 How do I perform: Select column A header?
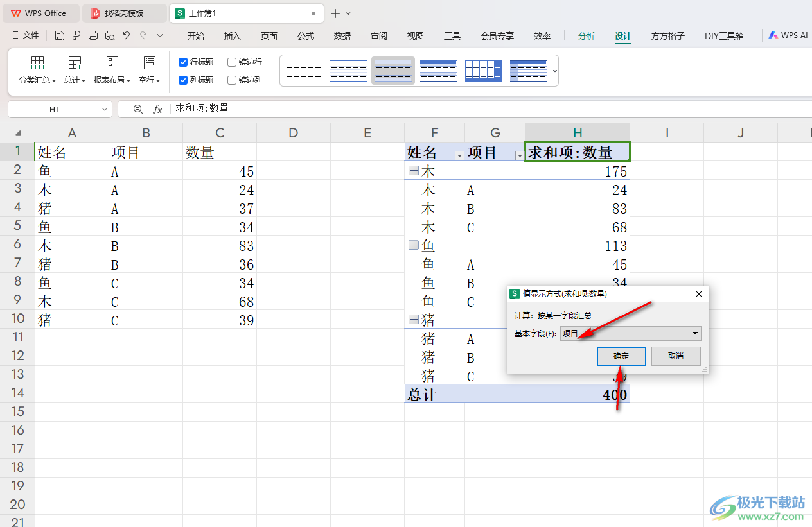72,133
